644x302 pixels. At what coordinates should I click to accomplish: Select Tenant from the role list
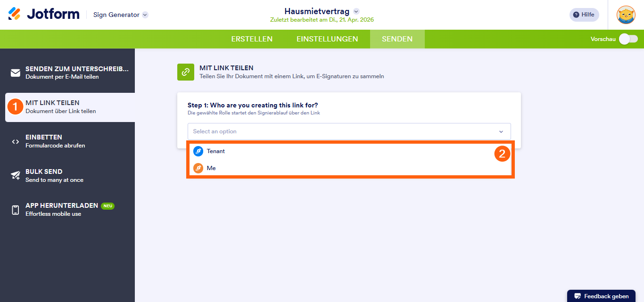[x=216, y=151]
